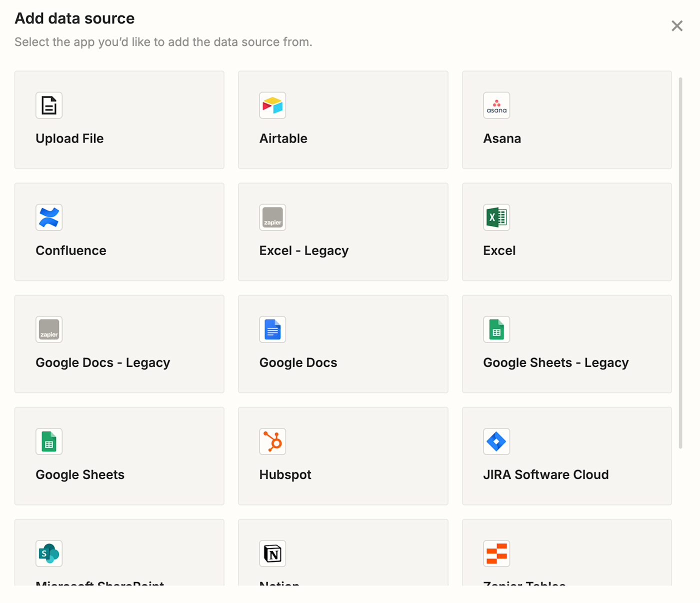Viewport: 700px width, 603px height.
Task: Click the Google Sheets icon
Action: [49, 441]
